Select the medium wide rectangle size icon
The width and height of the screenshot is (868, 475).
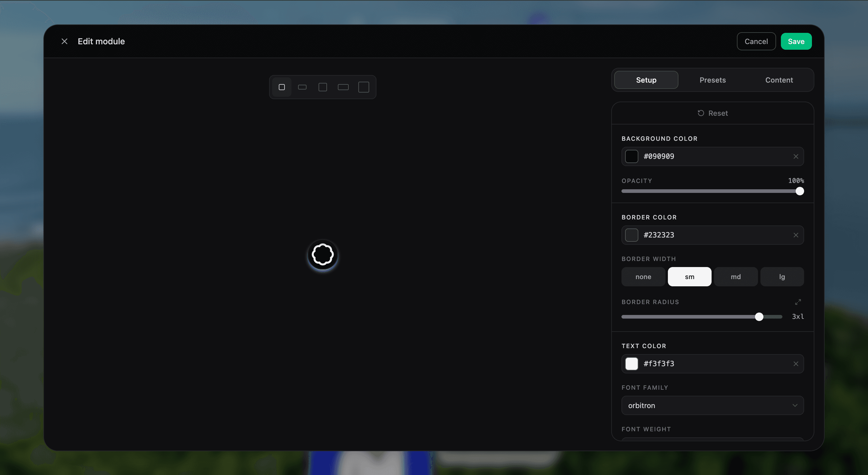click(x=343, y=87)
